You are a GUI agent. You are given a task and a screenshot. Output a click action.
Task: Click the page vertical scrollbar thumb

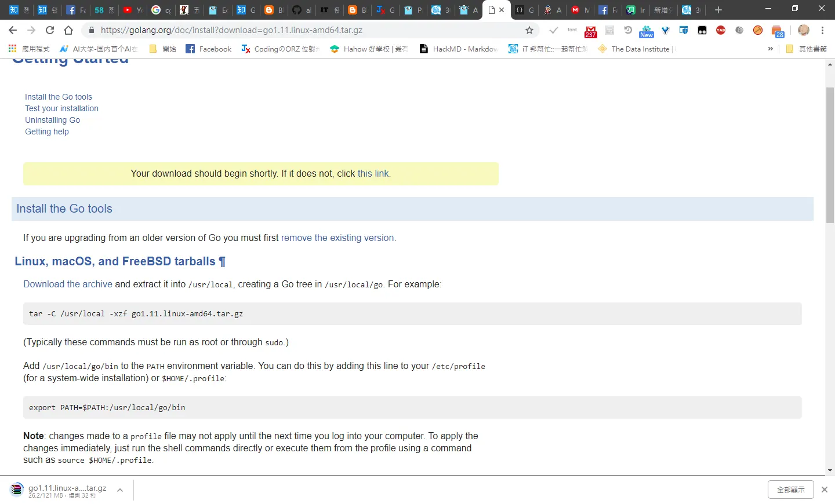coord(830,155)
